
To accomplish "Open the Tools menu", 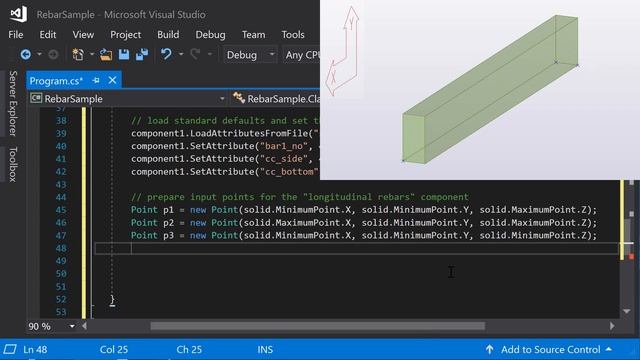I will [x=293, y=35].
